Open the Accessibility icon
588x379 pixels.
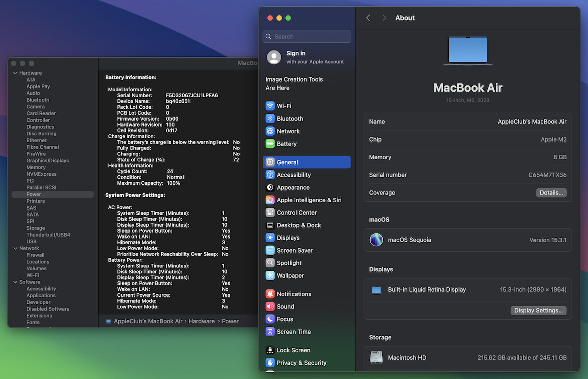[x=270, y=175]
